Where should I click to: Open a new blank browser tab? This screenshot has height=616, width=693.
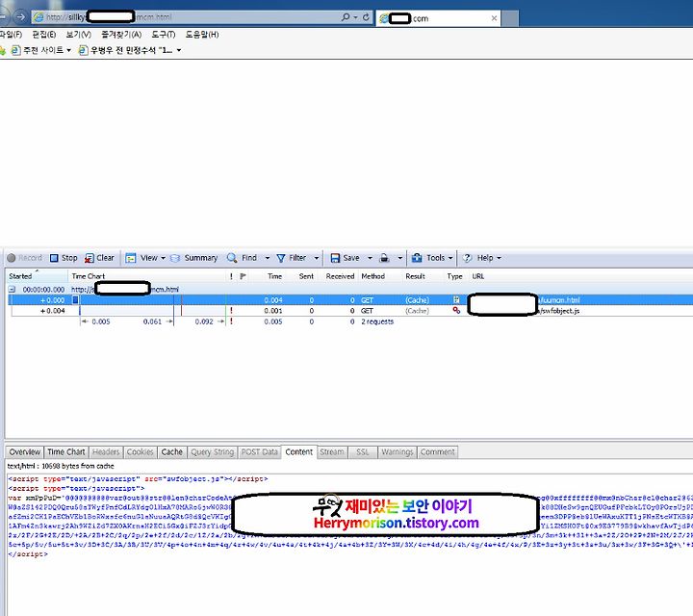[x=510, y=18]
